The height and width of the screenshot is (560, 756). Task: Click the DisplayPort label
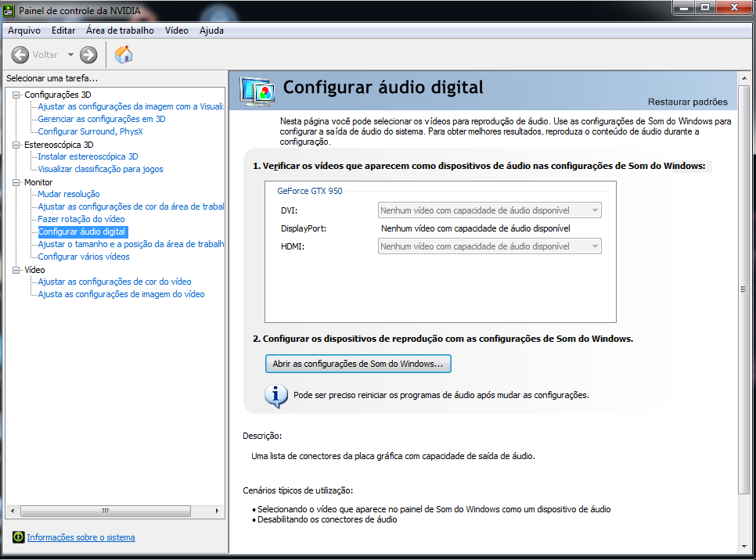[304, 228]
